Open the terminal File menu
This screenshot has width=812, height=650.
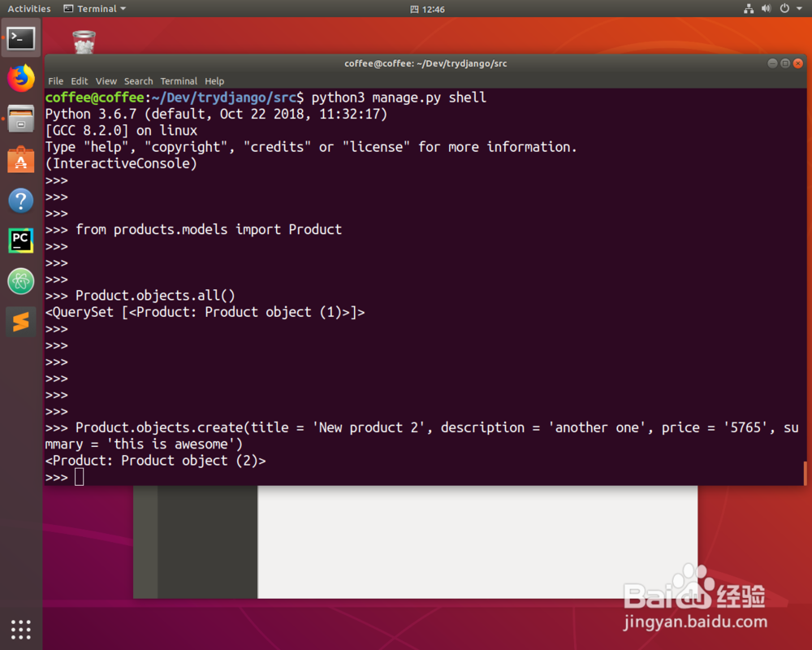[x=55, y=81]
